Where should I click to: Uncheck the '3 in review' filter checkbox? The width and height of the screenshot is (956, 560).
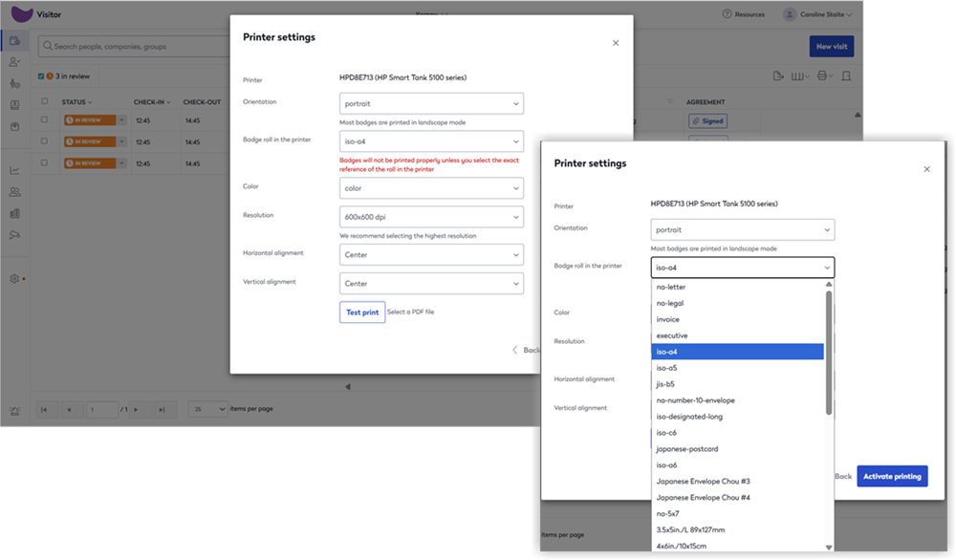tap(41, 76)
